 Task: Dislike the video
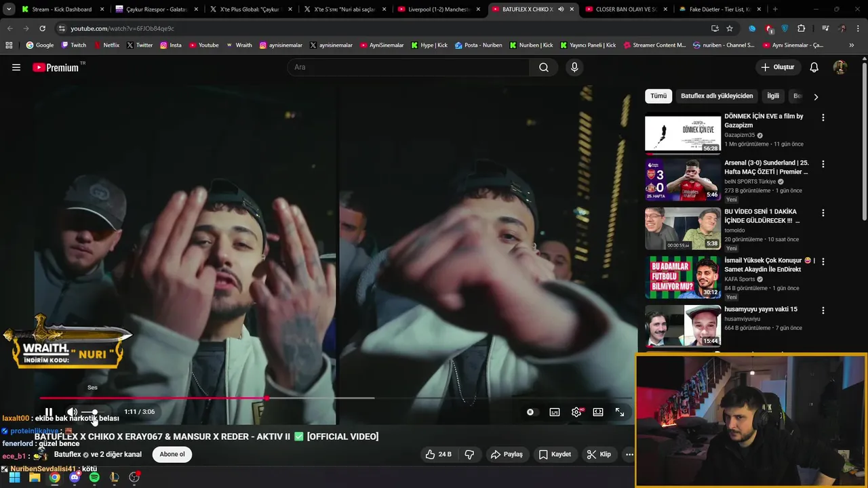[x=469, y=454]
